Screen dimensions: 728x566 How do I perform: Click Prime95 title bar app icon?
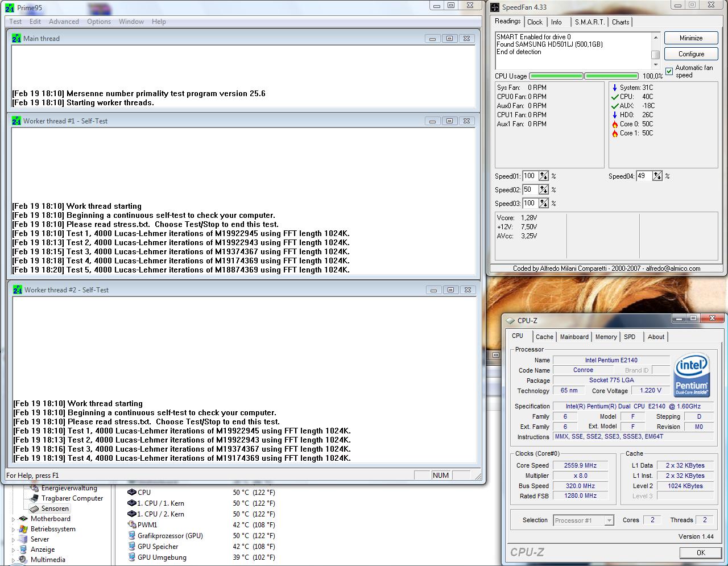pos(10,8)
